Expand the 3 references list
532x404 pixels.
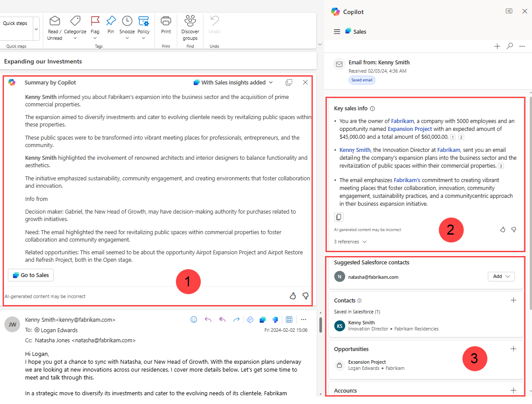(350, 242)
